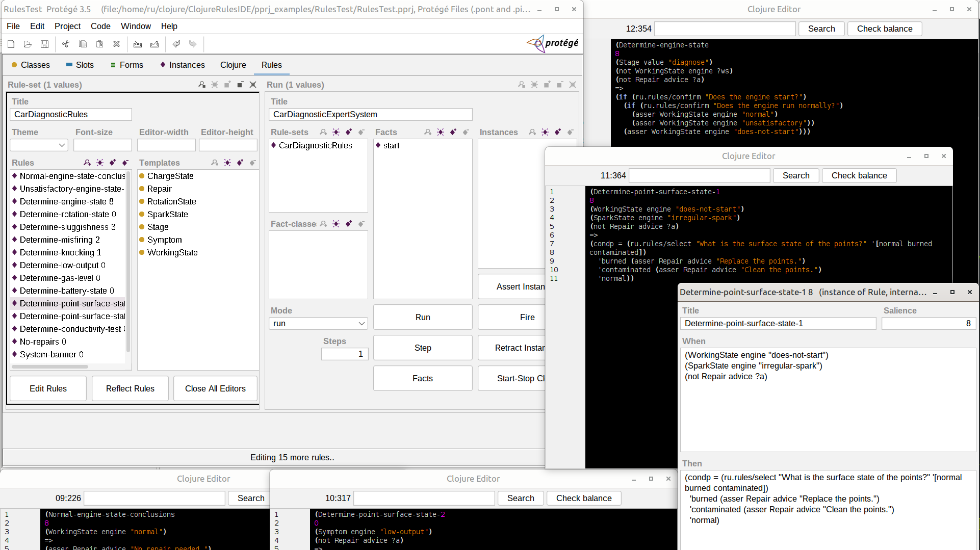This screenshot has width=980, height=550.
Task: Click the Undo arrow toolbar icon
Action: pos(176,44)
